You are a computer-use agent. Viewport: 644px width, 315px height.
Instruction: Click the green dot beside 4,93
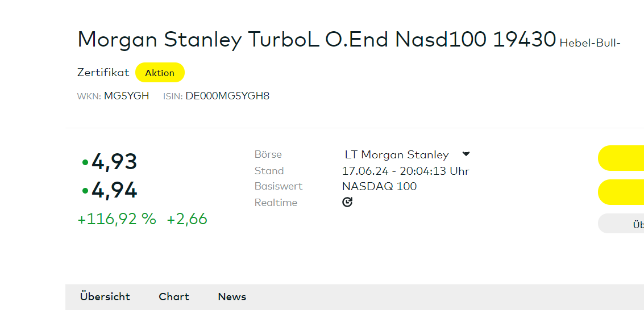85,162
